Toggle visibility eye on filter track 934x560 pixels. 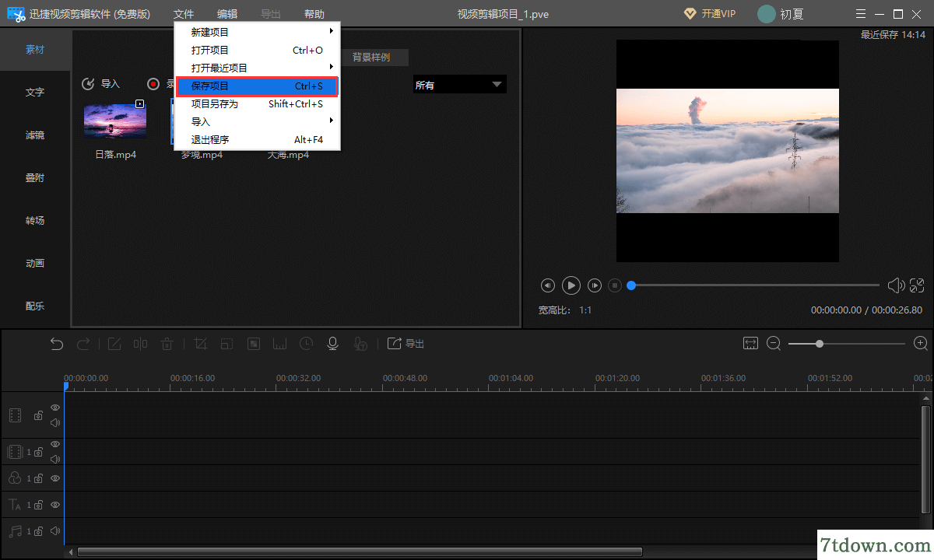(55, 478)
